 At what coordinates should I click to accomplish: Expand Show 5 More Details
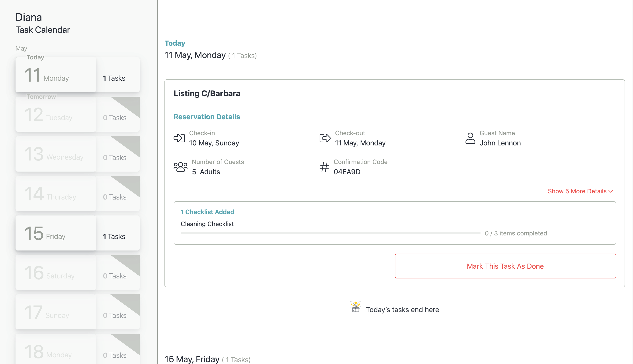(580, 191)
